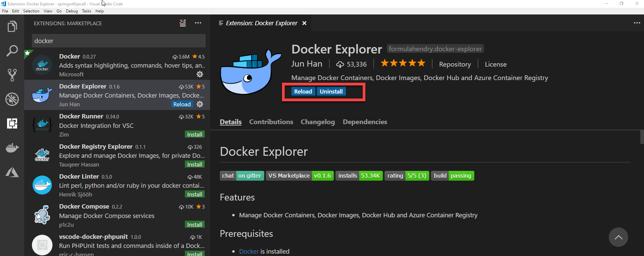Click the large Docker Explorer whale logo
Screen dimensions: 644x256
pyautogui.click(x=251, y=72)
